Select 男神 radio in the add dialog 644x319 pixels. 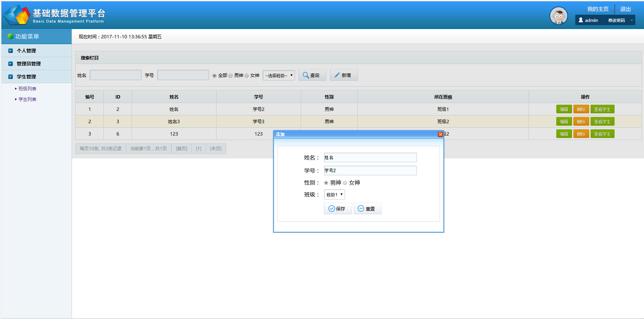point(326,183)
